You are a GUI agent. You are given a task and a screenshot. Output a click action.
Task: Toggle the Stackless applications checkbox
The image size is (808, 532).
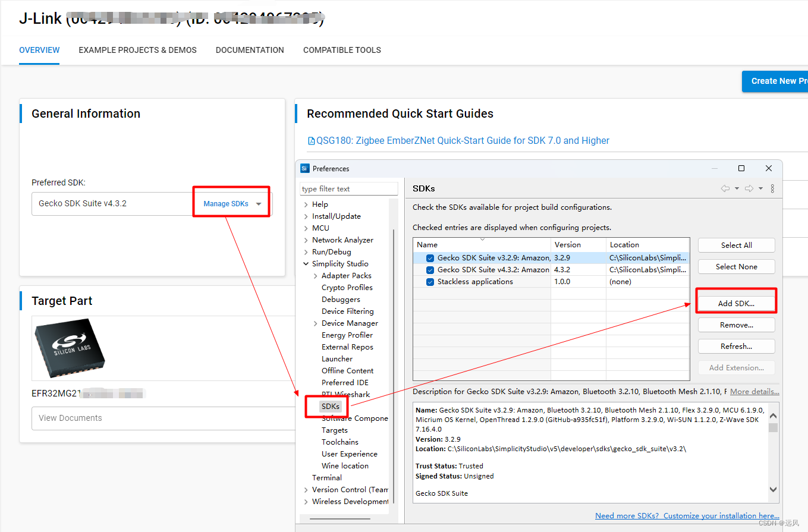click(x=430, y=281)
